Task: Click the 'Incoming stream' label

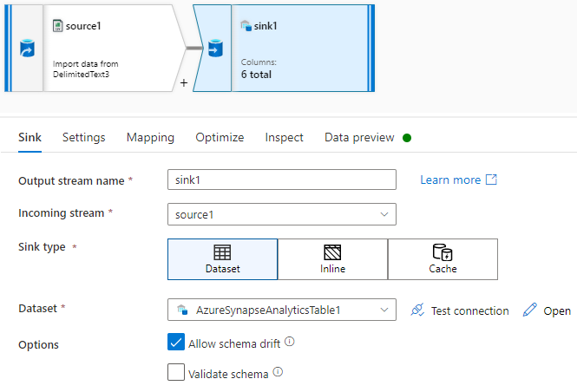Action: click(x=62, y=213)
